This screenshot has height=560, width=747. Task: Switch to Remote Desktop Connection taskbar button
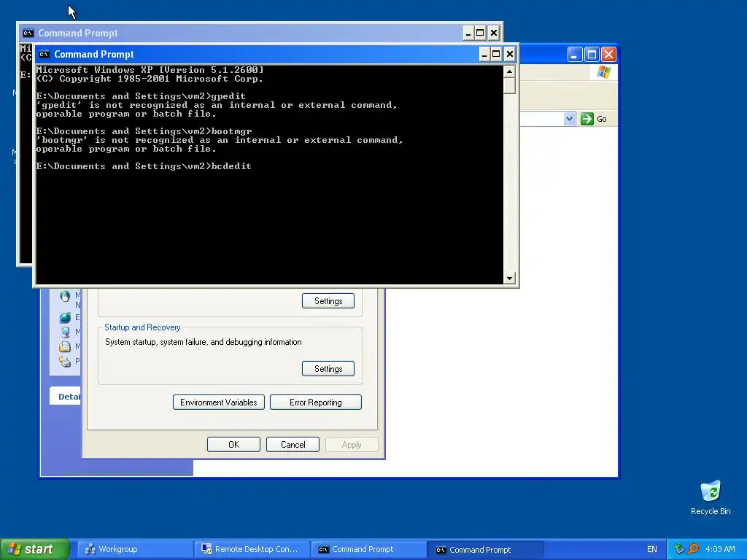point(252,550)
